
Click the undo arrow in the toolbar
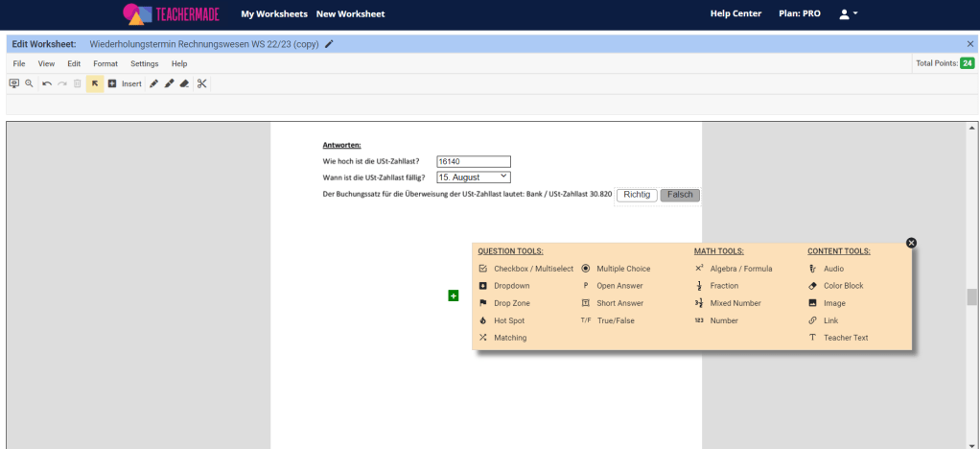point(47,83)
